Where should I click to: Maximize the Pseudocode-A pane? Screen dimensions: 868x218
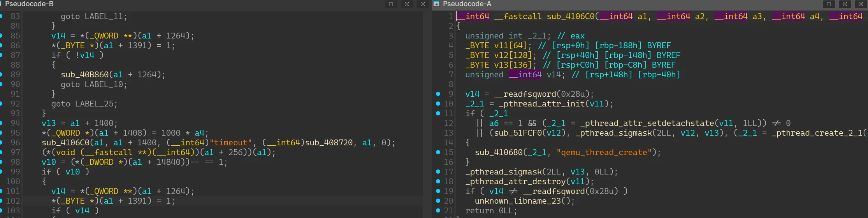click(829, 4)
